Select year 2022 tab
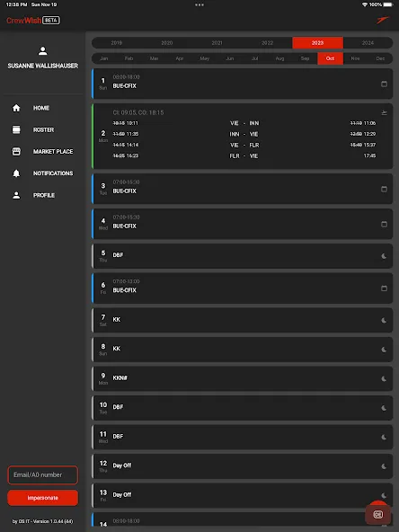399x532 pixels. click(268, 43)
